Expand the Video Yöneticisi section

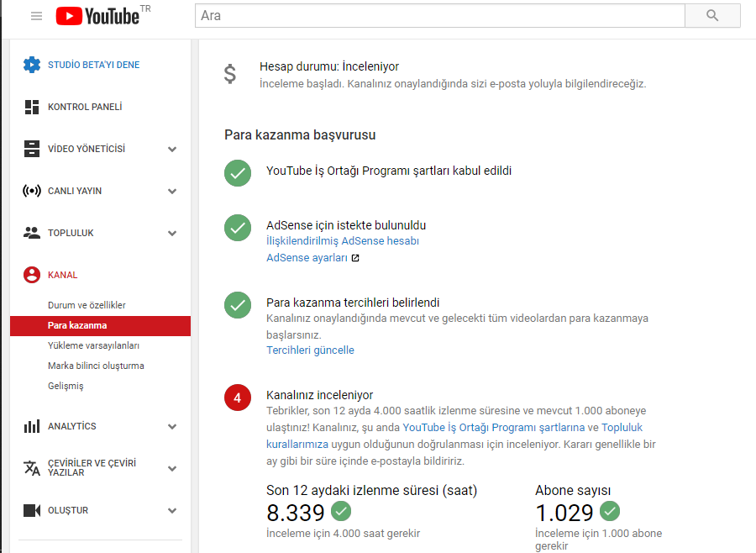172,149
